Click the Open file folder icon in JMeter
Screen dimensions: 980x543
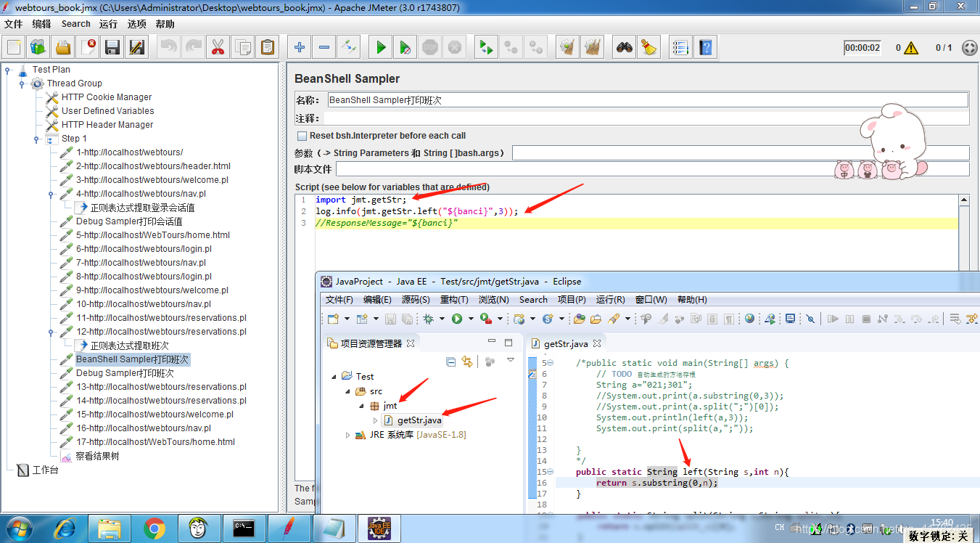coord(63,48)
